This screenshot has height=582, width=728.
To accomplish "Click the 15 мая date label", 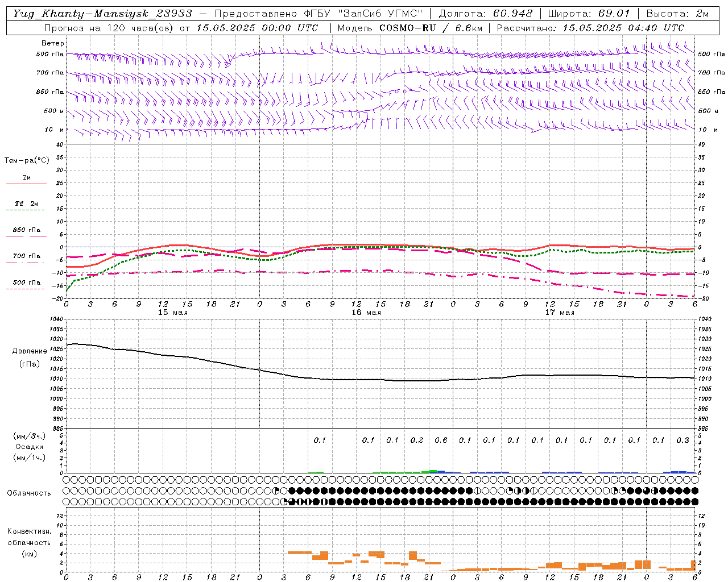I will tap(172, 313).
